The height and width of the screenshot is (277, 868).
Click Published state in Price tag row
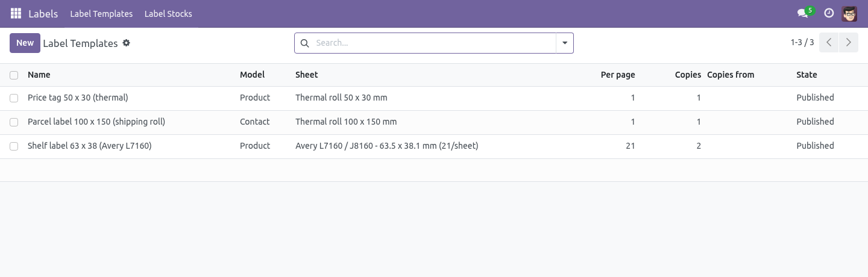[815, 98]
